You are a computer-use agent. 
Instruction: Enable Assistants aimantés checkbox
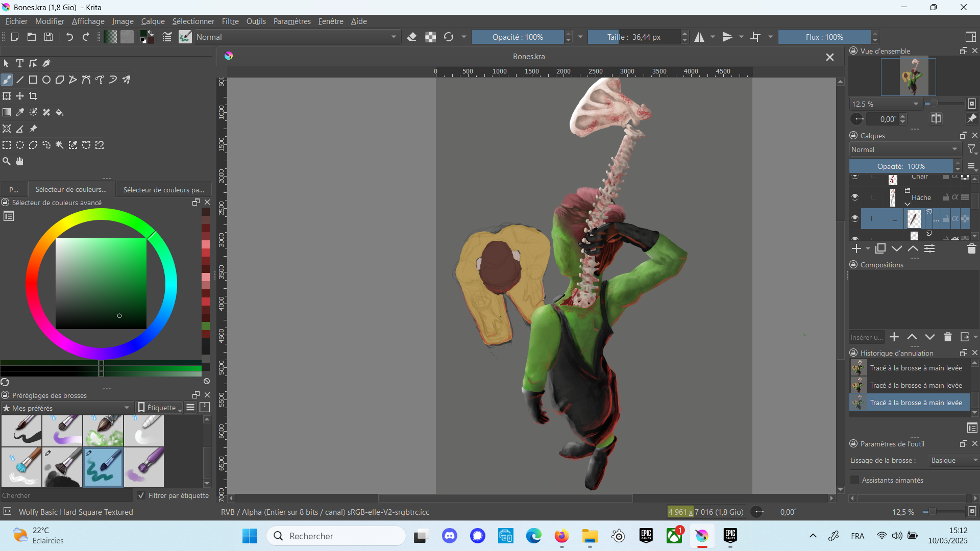[855, 480]
